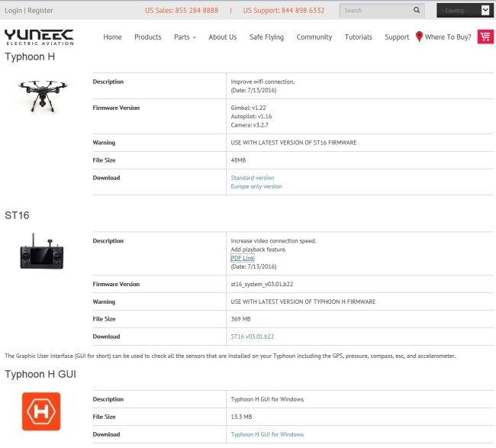Click into the Search input field
The image size is (496, 448).
coord(374,11)
